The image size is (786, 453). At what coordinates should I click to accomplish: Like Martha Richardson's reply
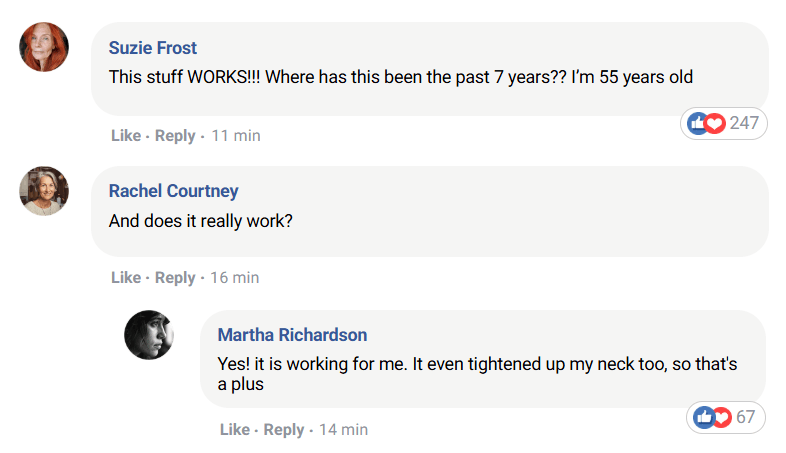(x=235, y=430)
